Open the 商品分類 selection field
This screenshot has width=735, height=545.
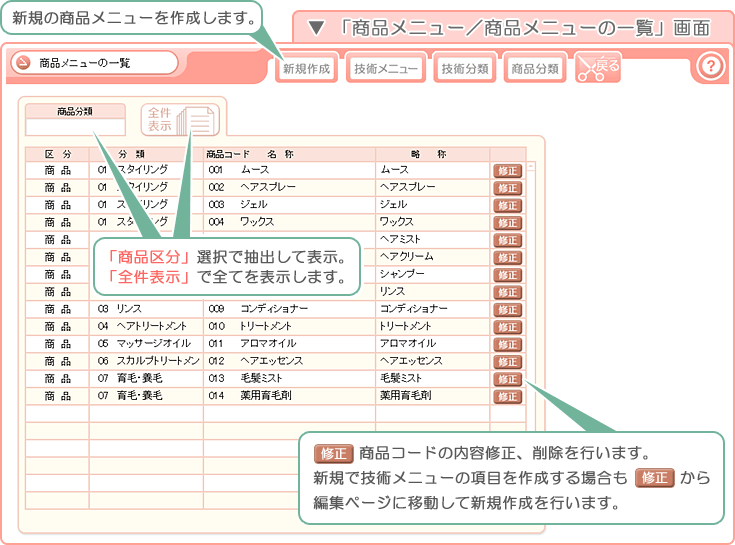[75, 127]
